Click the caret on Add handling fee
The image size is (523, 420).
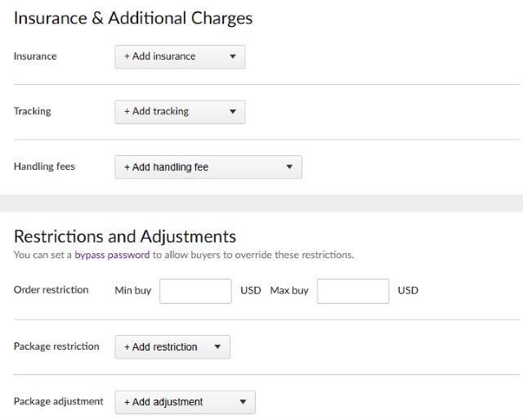point(289,168)
